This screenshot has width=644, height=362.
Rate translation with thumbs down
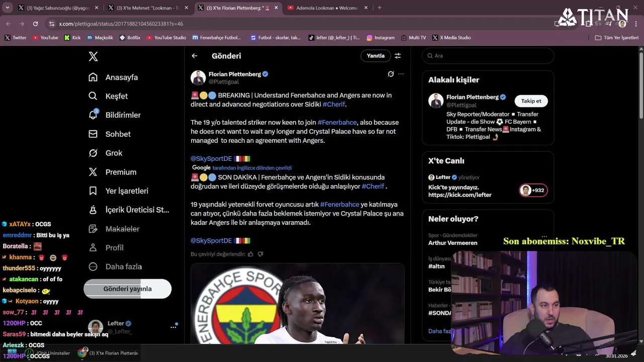click(x=260, y=254)
